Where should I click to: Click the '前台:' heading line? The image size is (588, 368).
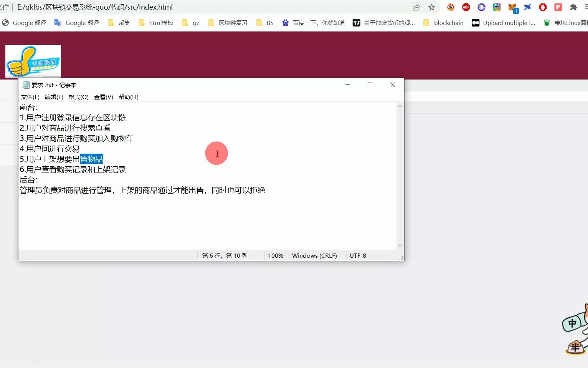click(29, 107)
